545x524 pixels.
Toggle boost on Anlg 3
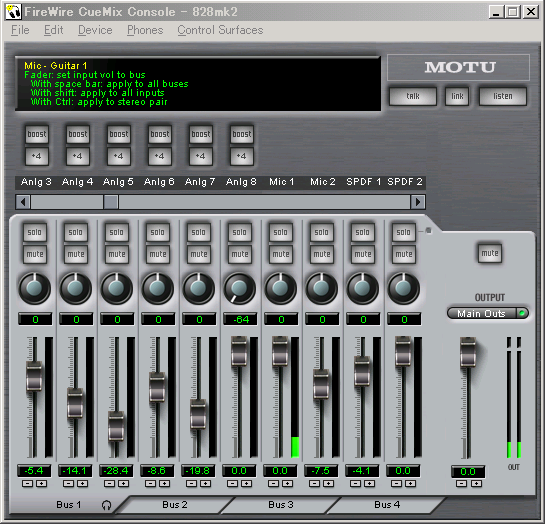pos(37,134)
